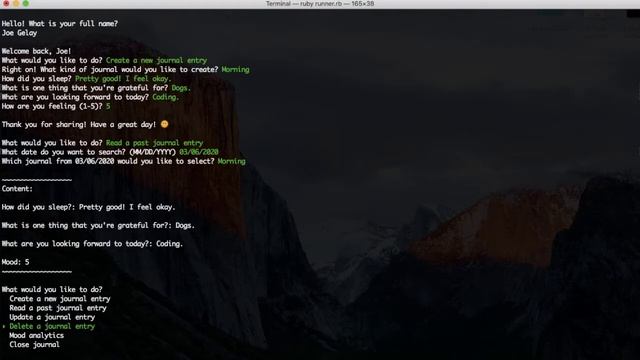640x360 pixels.
Task: Click the 'Welcome back, Joe!' line
Action: coord(36,51)
